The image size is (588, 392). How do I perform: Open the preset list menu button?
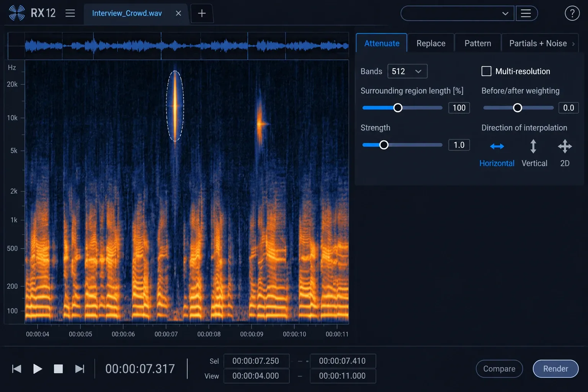tap(526, 13)
